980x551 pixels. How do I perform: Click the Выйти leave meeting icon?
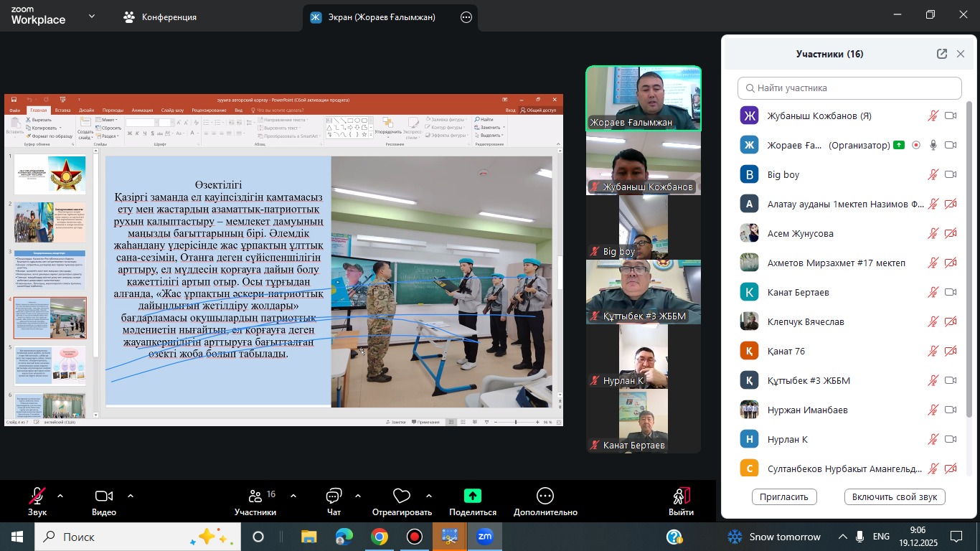pos(681,496)
